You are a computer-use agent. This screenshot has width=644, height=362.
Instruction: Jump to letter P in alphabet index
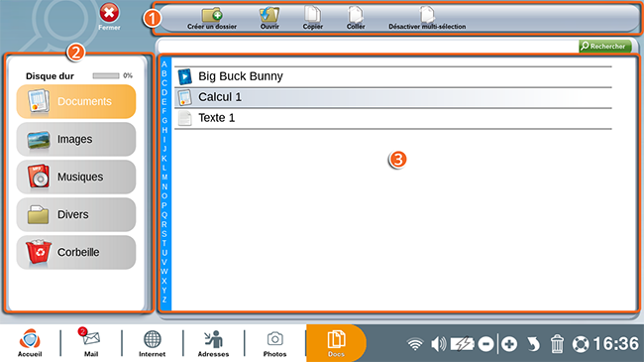pos(164,205)
